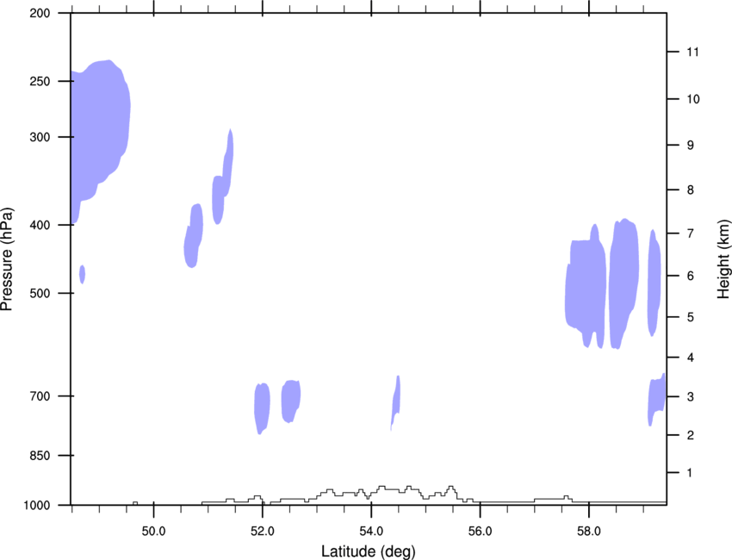Click the thin blue streak near 54.5 latitude
The height and width of the screenshot is (560, 732).
click(396, 401)
